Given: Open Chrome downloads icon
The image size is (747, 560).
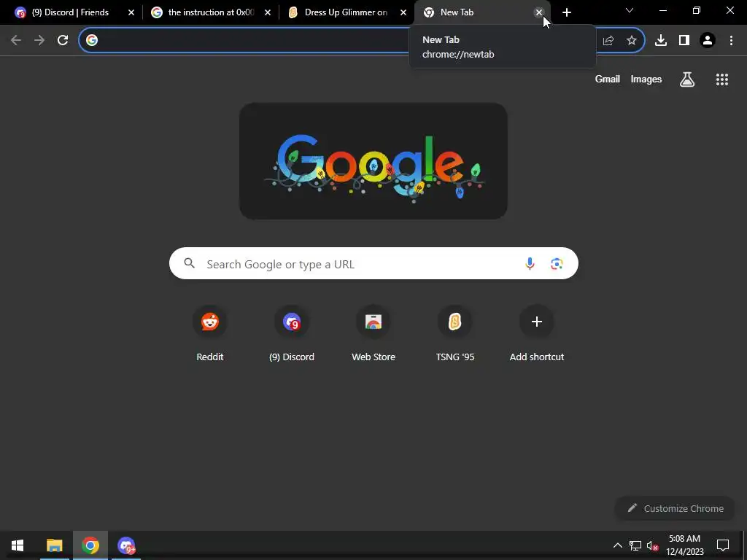Looking at the screenshot, I should 660,40.
